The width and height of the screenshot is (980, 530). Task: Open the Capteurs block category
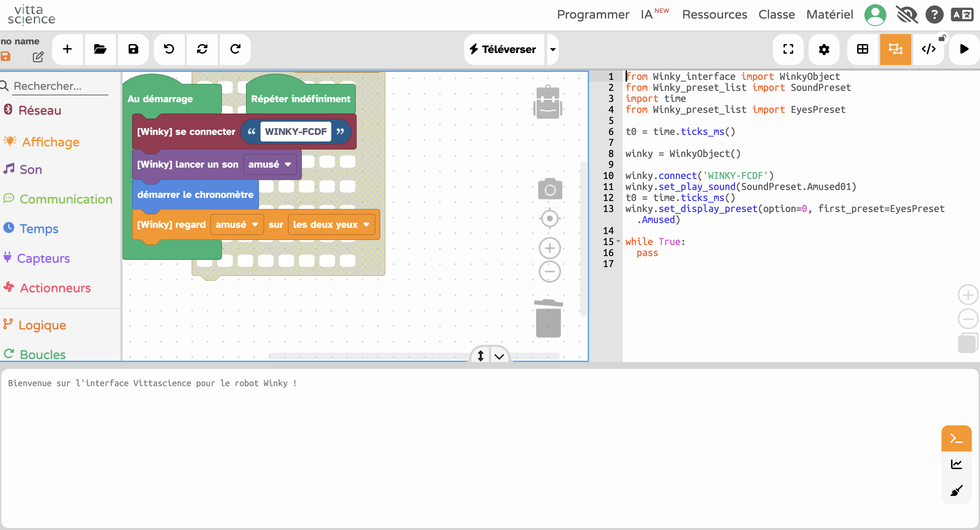43,258
